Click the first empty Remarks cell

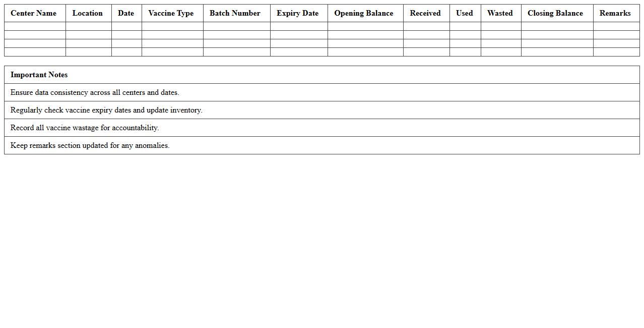[615, 26]
